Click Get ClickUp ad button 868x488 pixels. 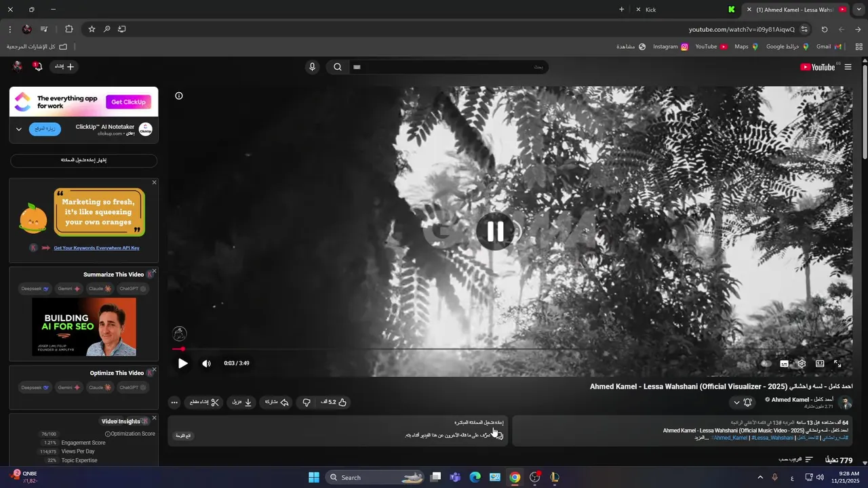(x=128, y=102)
